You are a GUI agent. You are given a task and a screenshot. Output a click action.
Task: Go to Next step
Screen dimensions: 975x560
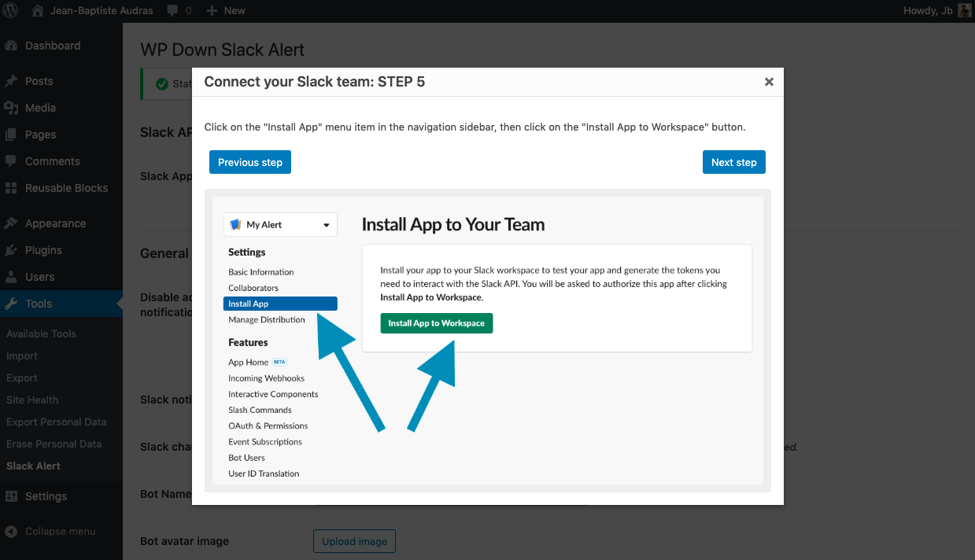[x=734, y=162]
